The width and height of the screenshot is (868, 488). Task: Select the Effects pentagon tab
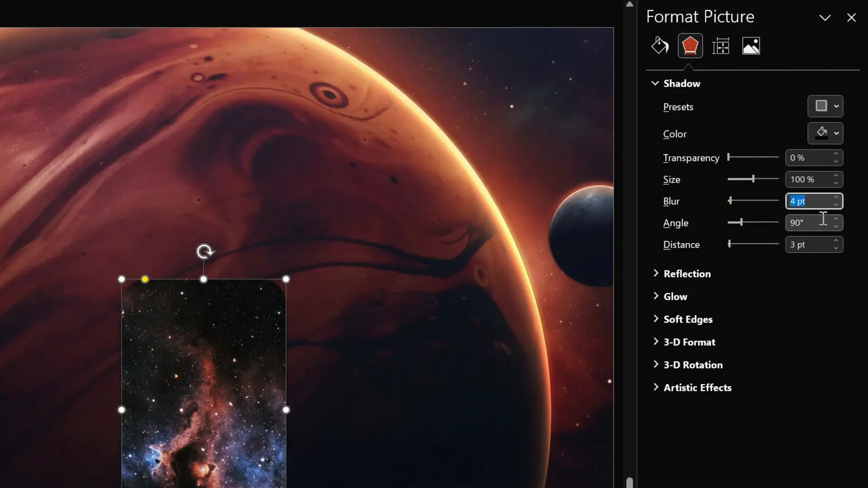[690, 46]
